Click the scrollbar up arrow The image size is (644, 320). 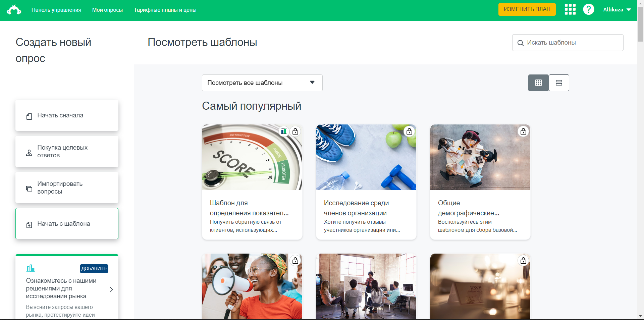pyautogui.click(x=640, y=3)
